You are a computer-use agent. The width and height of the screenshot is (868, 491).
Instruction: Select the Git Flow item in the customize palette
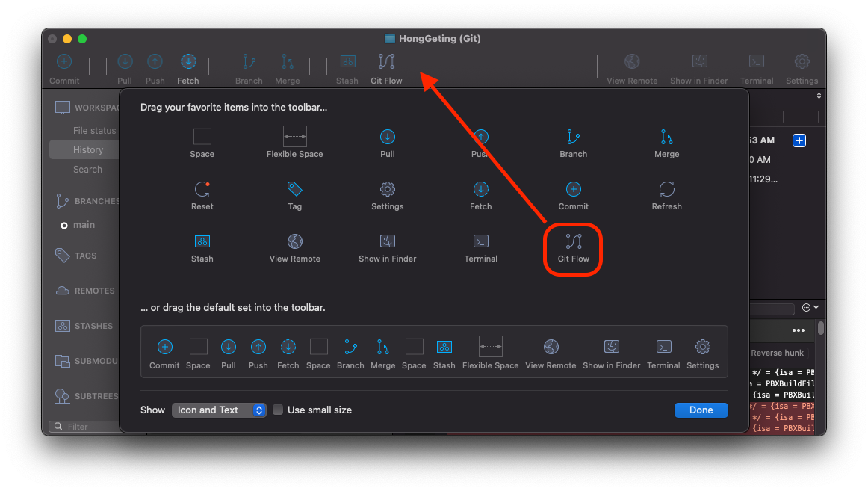tap(573, 248)
